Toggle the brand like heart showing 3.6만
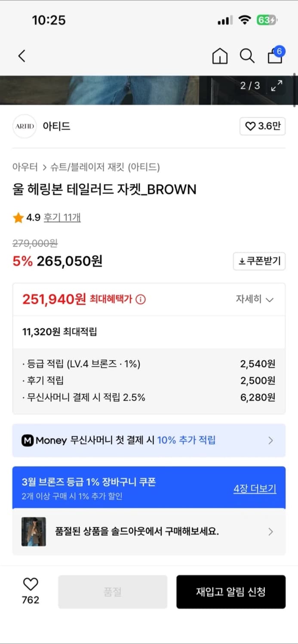298x644 pixels. click(262, 126)
